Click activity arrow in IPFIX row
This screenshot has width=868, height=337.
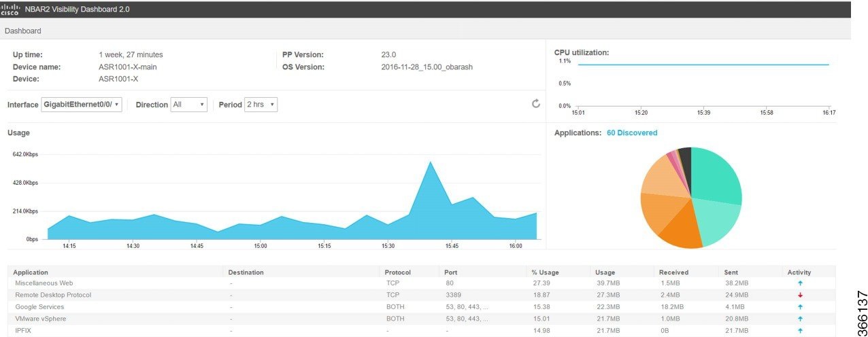coord(800,330)
